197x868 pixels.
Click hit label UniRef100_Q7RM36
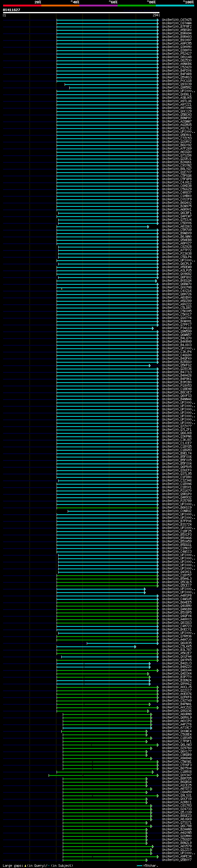tap(177, 636)
